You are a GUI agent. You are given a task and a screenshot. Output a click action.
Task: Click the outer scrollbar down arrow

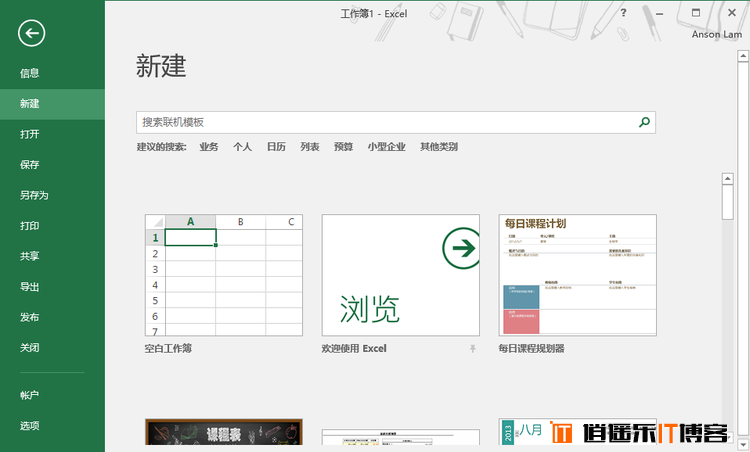click(x=743, y=445)
